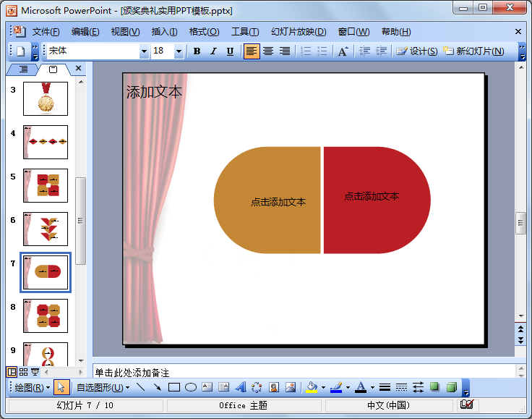The image size is (532, 419).
Task: Select slide 5 thumbnail
Action: pos(46,185)
